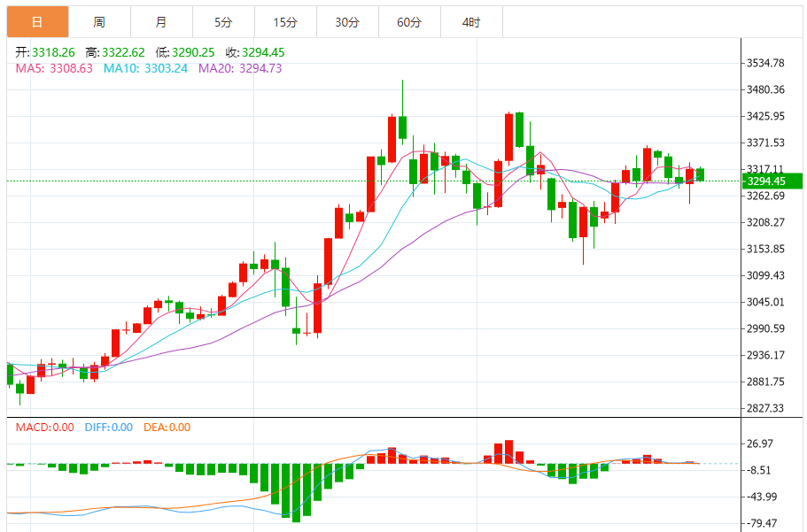Click the opening price 3318.26
807x532 pixels.
click(53, 52)
